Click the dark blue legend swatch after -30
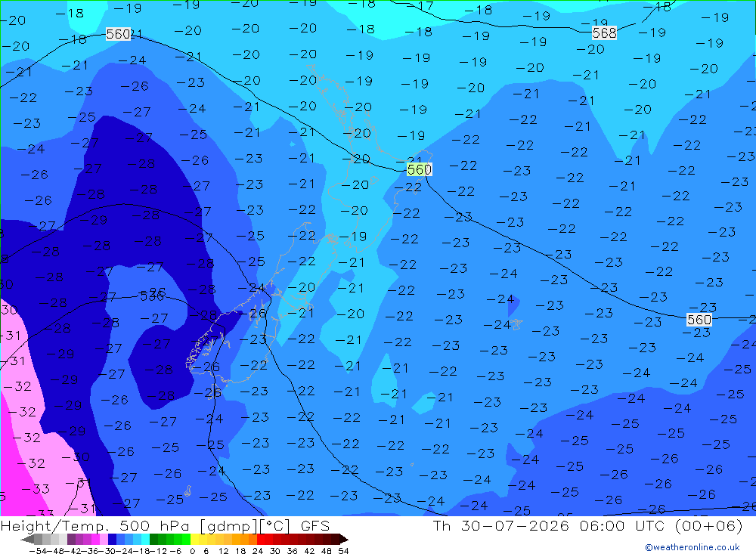Image resolution: width=756 pixels, height=554 pixels. pos(113,540)
